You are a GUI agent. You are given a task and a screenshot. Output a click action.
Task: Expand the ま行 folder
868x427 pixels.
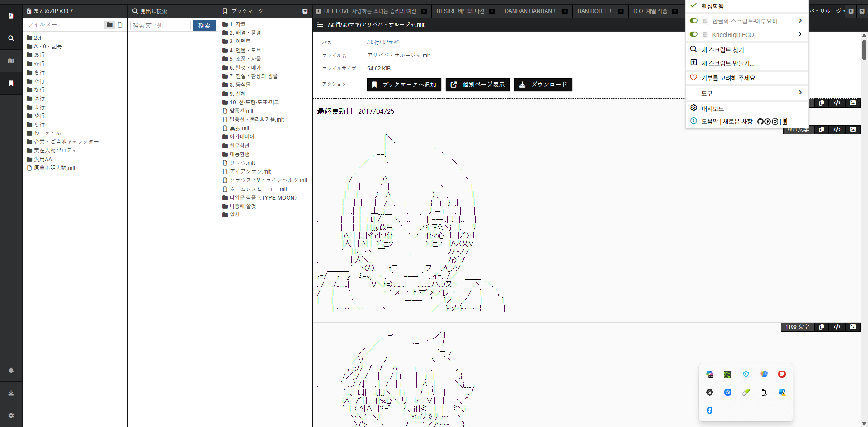point(36,107)
